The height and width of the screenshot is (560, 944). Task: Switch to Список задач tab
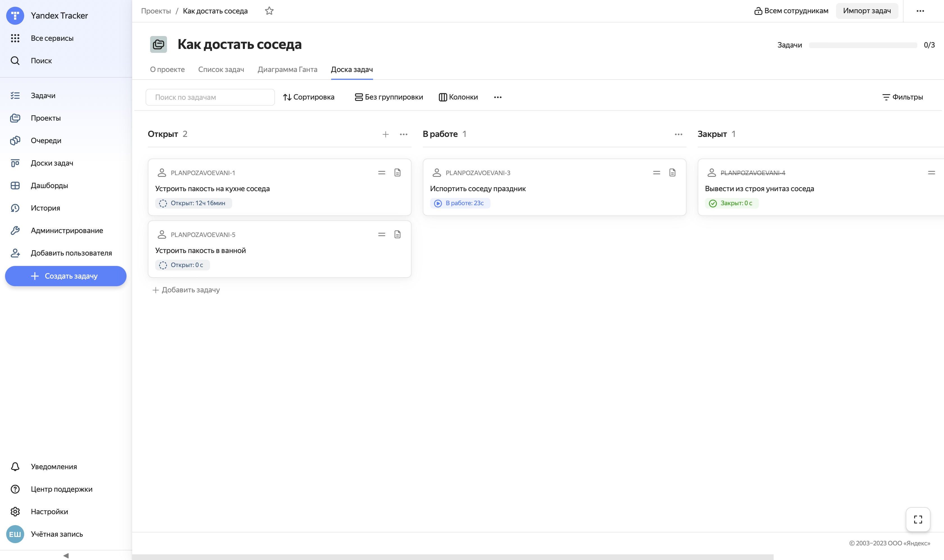(x=221, y=69)
